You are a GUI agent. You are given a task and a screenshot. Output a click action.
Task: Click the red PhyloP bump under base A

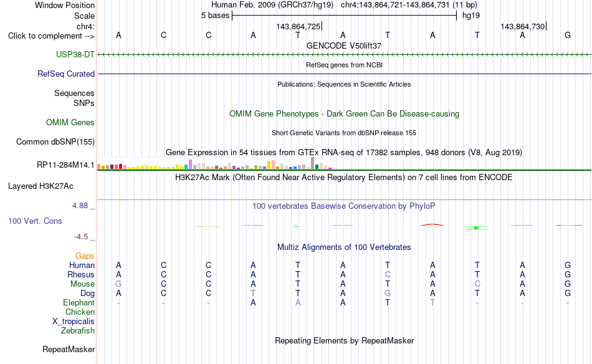click(x=432, y=224)
